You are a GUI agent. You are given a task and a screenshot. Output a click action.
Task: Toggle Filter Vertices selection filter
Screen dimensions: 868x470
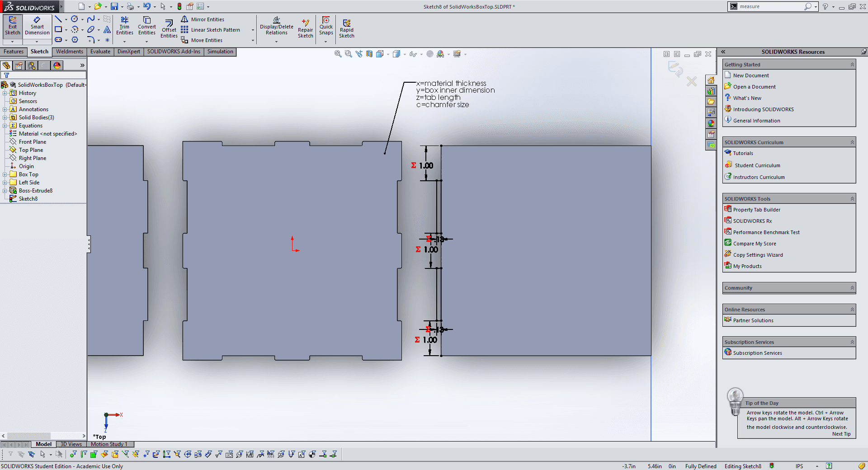click(x=73, y=454)
